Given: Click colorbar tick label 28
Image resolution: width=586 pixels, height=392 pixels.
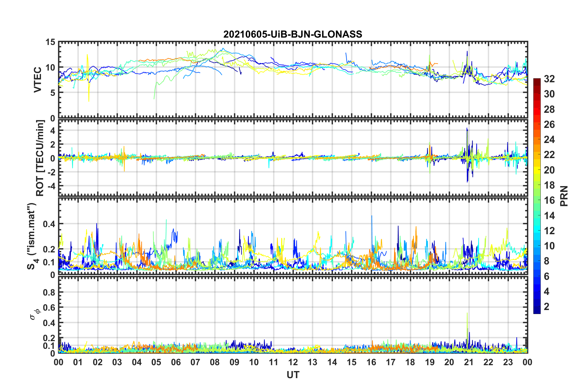Looking at the screenshot, I should [x=549, y=109].
